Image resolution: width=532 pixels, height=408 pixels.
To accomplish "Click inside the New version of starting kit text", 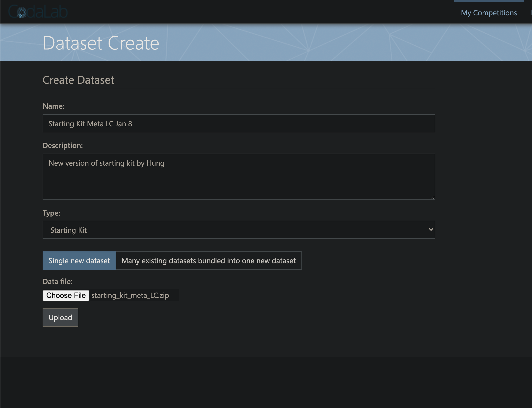I will click(x=106, y=163).
